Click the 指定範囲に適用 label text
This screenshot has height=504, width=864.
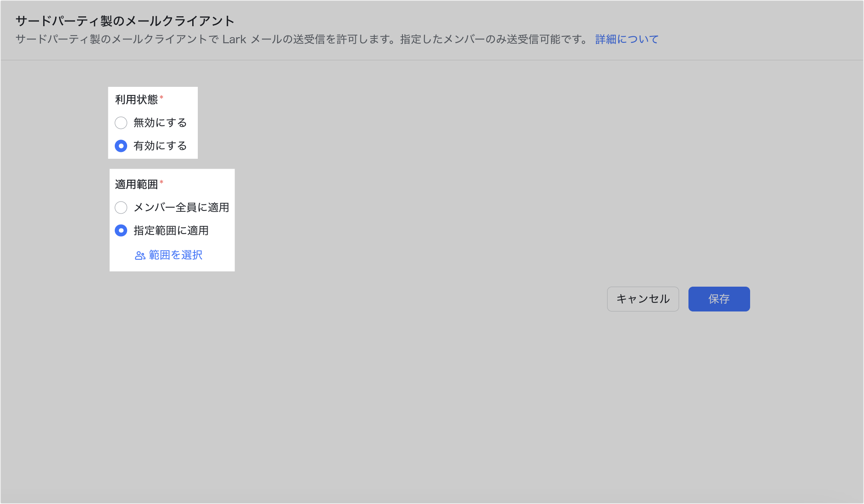click(x=171, y=231)
